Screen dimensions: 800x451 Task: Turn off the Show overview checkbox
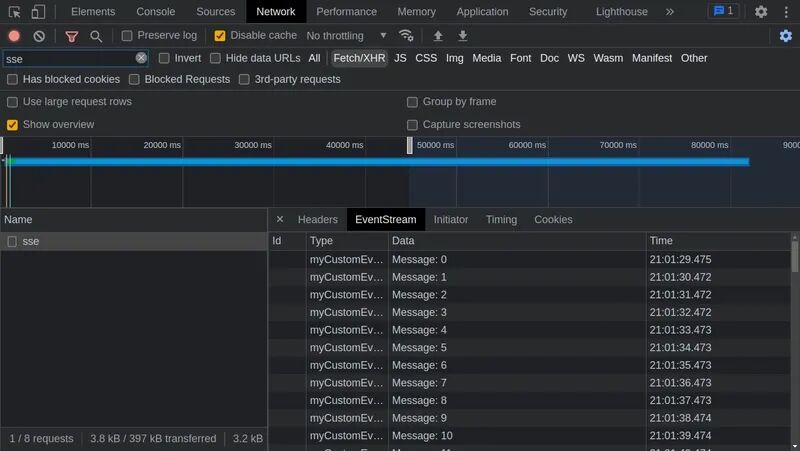(x=13, y=125)
